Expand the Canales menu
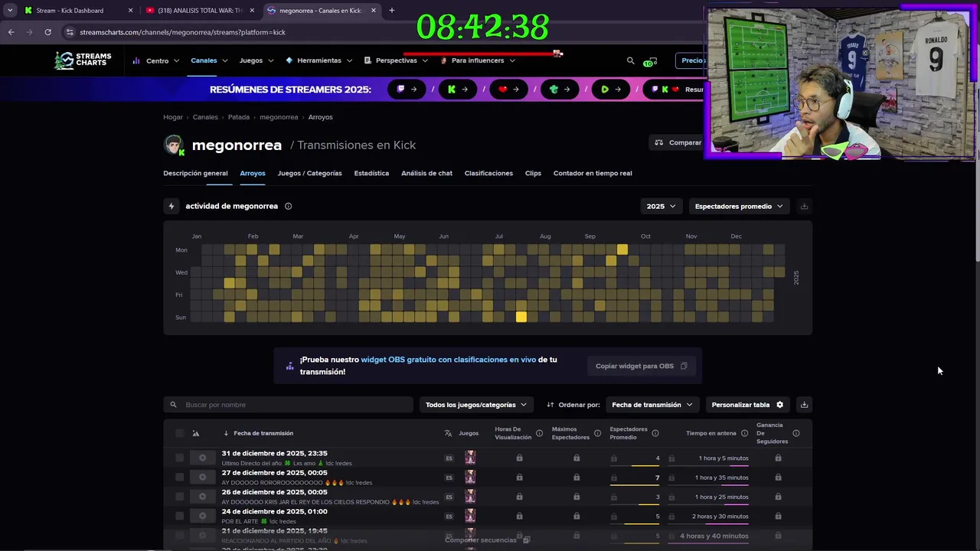Screen dimensions: 980x551 point(209,60)
